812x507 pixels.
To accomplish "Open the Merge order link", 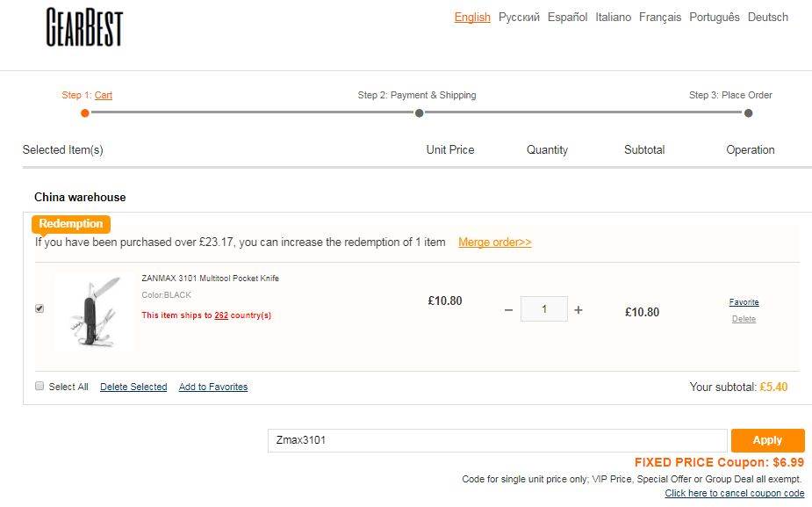I will (x=494, y=243).
